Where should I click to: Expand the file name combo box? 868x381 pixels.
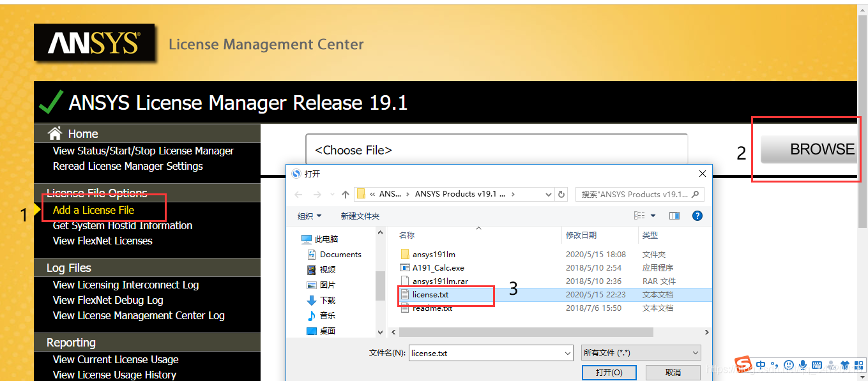[x=568, y=353]
